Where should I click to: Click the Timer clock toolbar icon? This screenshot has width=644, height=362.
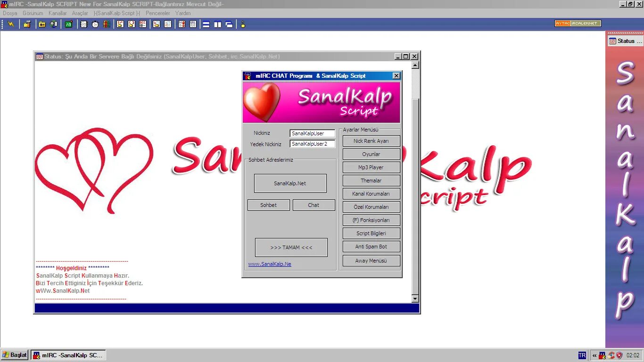click(95, 24)
